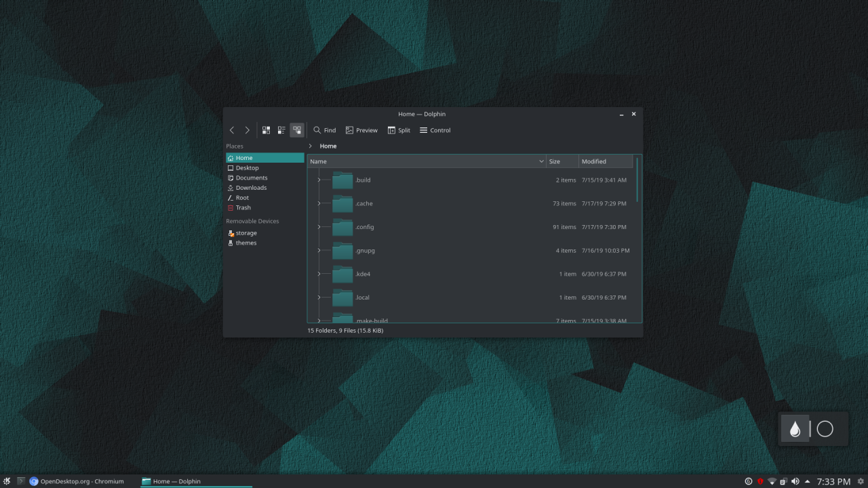Click the 7:33 PM clock
This screenshot has height=488, width=868.
pos(833,481)
